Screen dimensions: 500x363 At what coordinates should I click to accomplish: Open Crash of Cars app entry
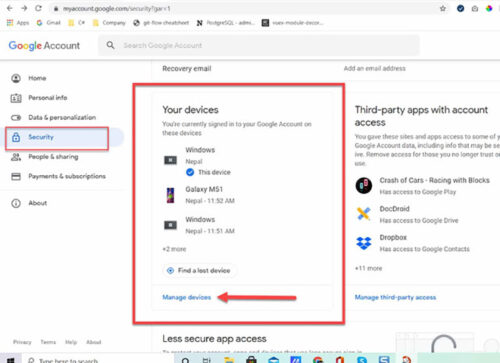click(423, 186)
